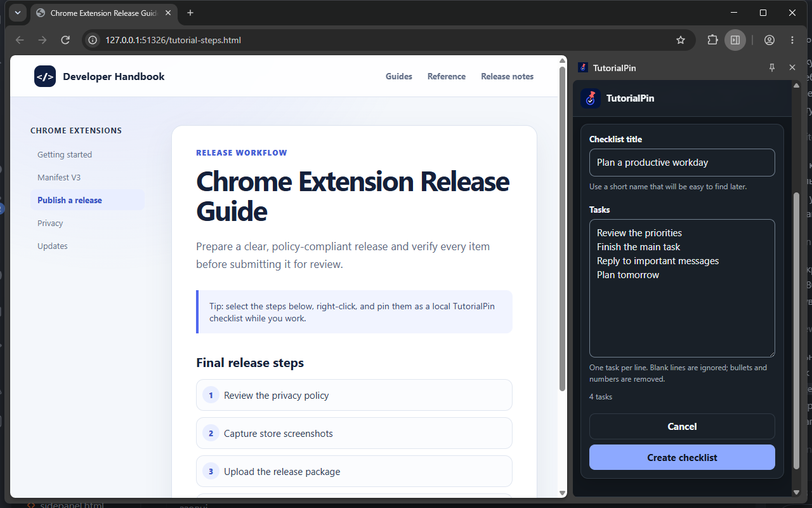Screen dimensions: 812x508
Task: Go to Getting started in sidebar
Action: click(x=88, y=154)
